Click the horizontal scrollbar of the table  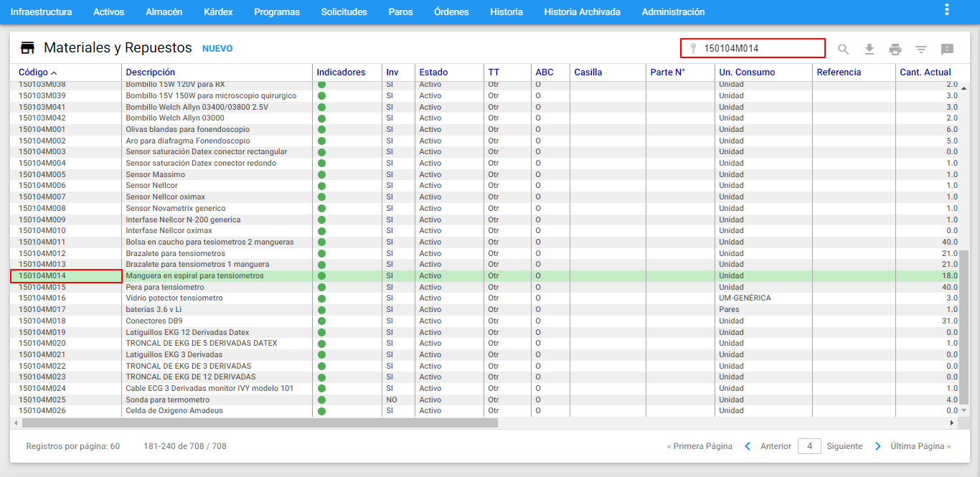pos(259,423)
